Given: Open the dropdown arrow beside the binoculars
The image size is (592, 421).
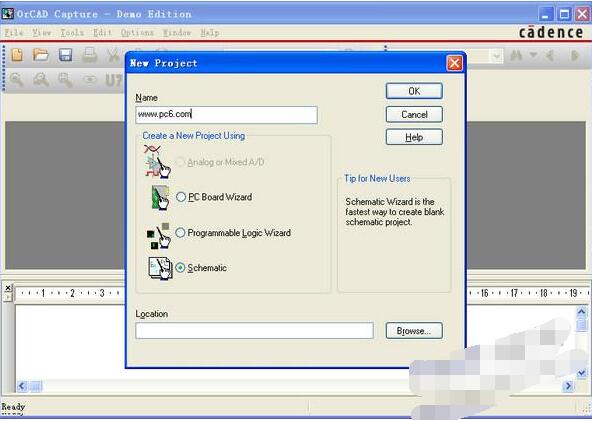Looking at the screenshot, I should [x=533, y=56].
